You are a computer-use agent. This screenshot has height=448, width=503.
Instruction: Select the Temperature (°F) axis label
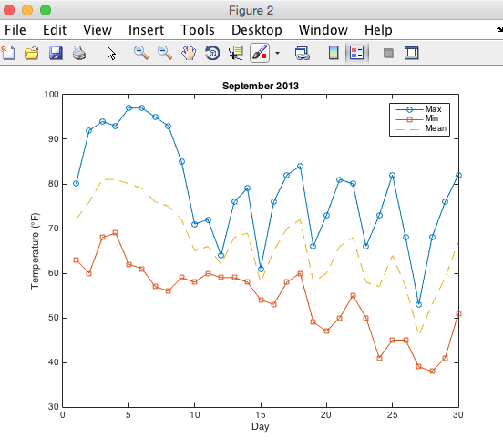[x=35, y=251]
